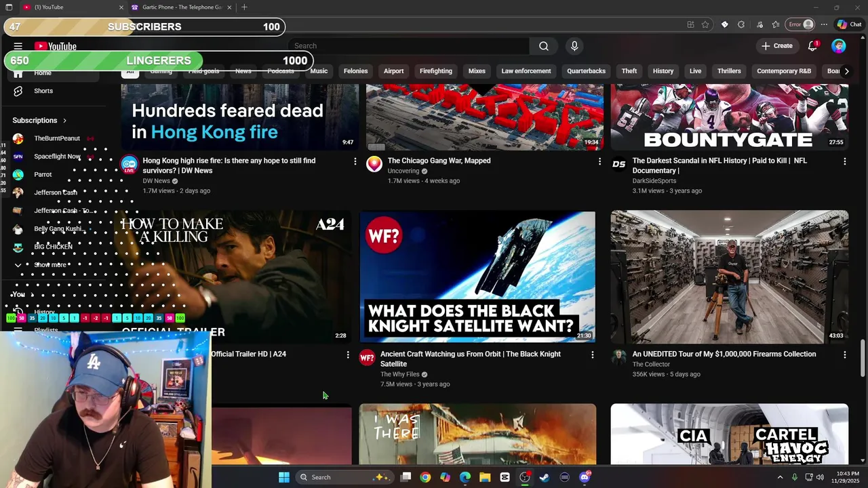Filter by Contemporary R&B chip
This screenshot has height=488, width=868.
pos(784,71)
